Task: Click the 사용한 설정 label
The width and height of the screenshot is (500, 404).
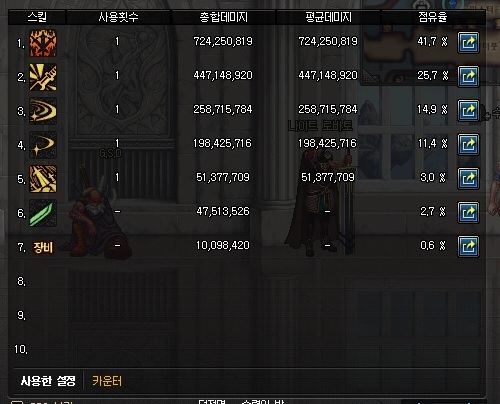Action: 48,381
